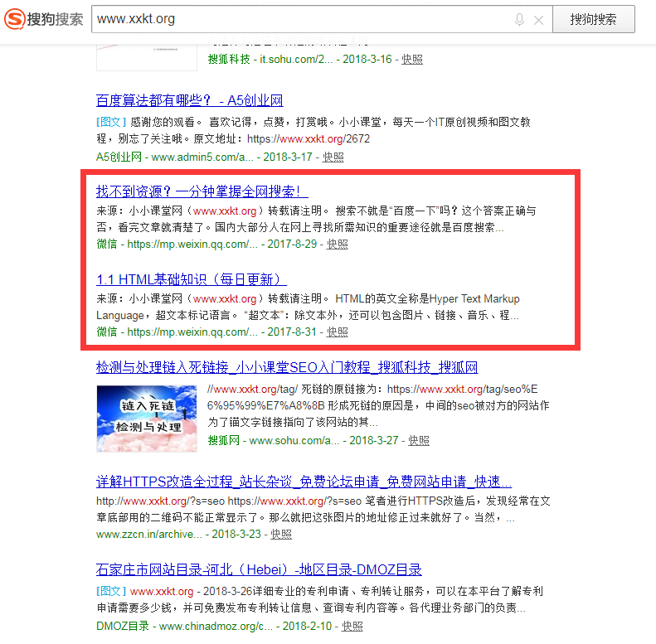Open result 详解HTTPS改造全过程 站长杂谈
Image resolution: width=656 pixels, height=644 pixels.
304,482
